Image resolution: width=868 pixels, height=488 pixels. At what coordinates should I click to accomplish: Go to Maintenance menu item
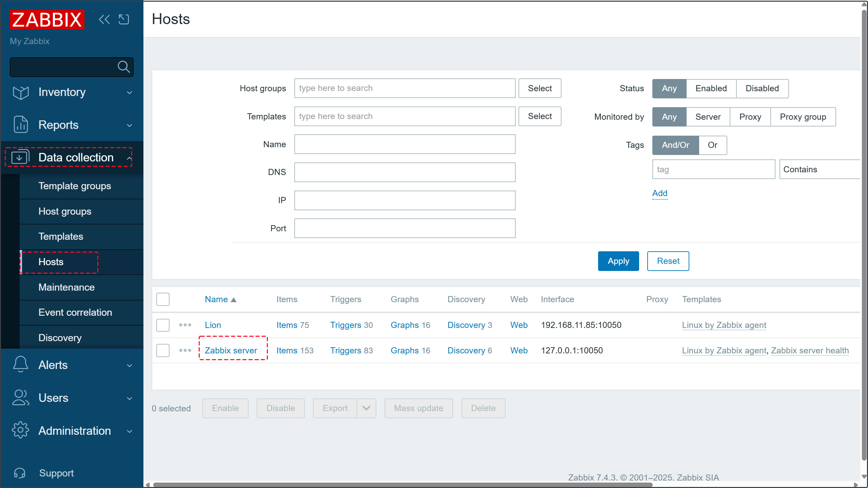(66, 287)
